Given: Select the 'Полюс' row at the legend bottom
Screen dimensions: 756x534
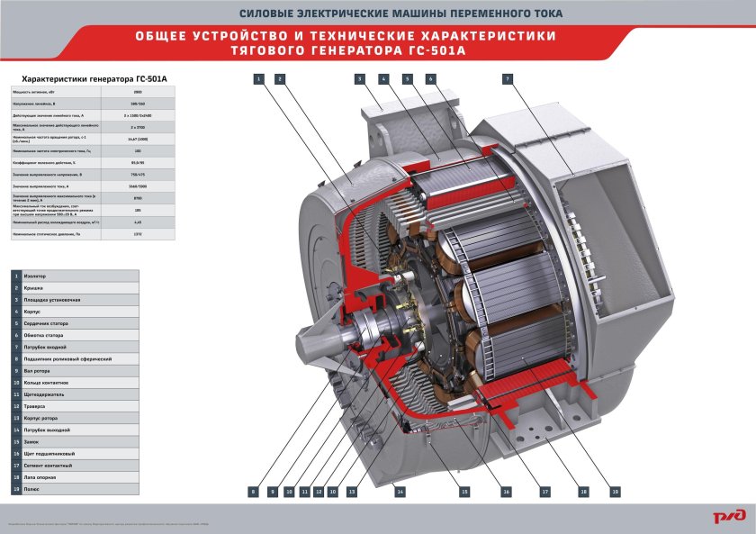Looking at the screenshot, I should point(76,489).
